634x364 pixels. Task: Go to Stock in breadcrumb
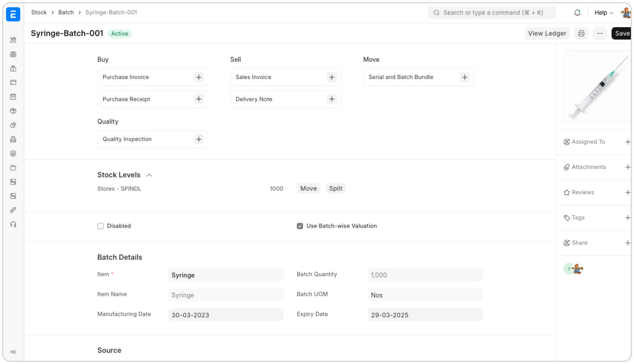[x=39, y=13]
